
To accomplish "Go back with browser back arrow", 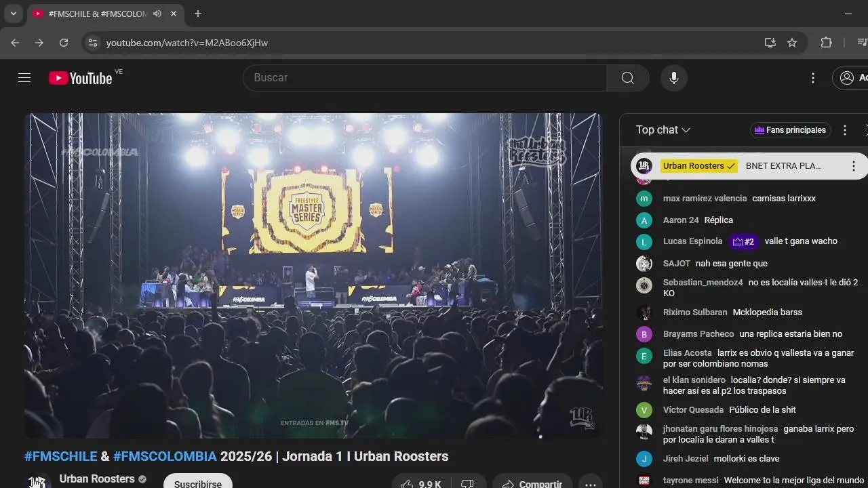I will pos(15,43).
